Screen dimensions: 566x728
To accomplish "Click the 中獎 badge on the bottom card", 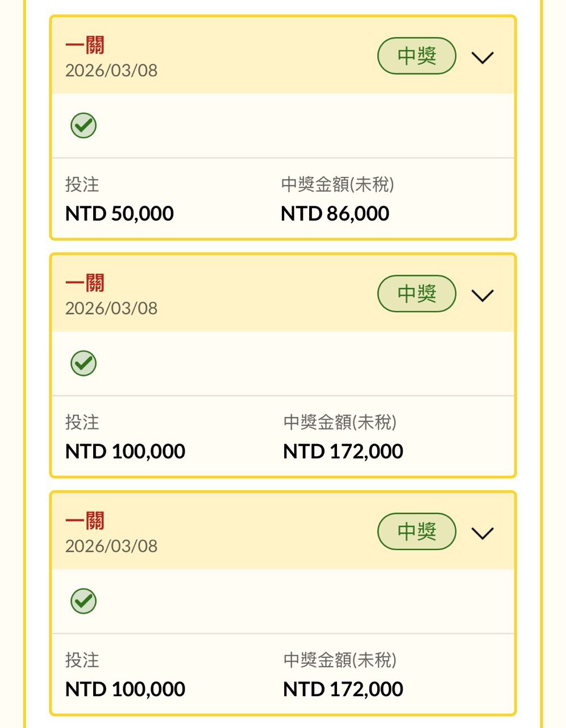I will click(x=417, y=531).
